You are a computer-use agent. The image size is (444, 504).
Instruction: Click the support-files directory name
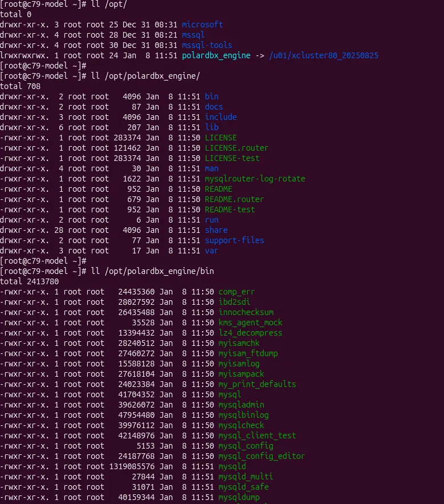[x=234, y=240]
